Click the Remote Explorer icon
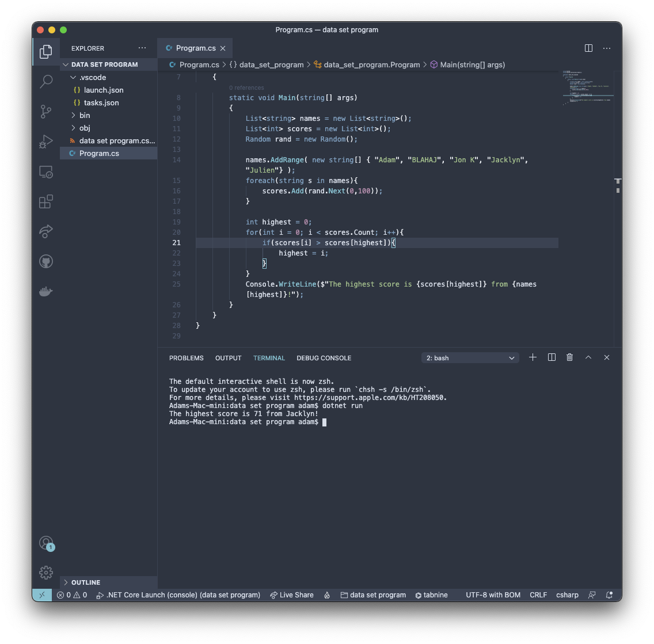This screenshot has height=644, width=654. 46,172
